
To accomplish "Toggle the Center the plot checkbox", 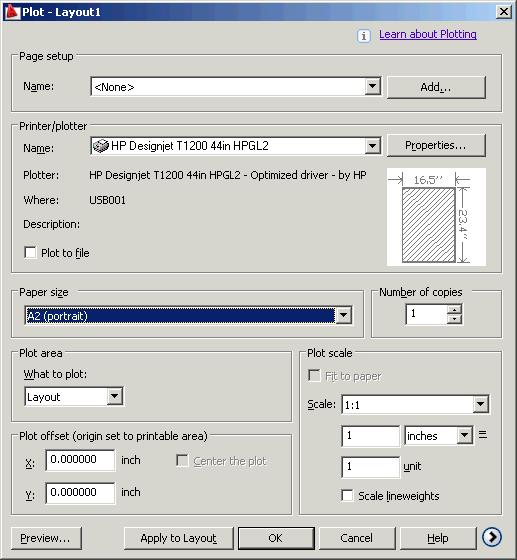I will (182, 460).
